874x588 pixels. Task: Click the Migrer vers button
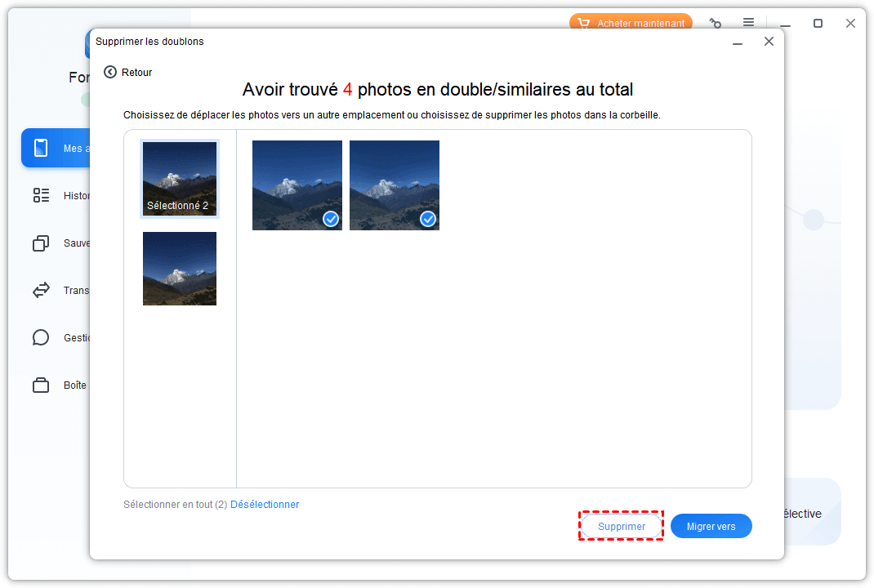711,527
